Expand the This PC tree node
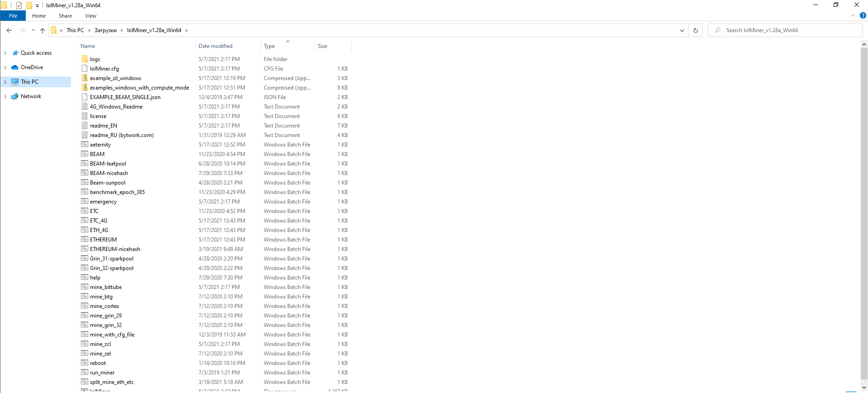868x393 pixels. 5,82
